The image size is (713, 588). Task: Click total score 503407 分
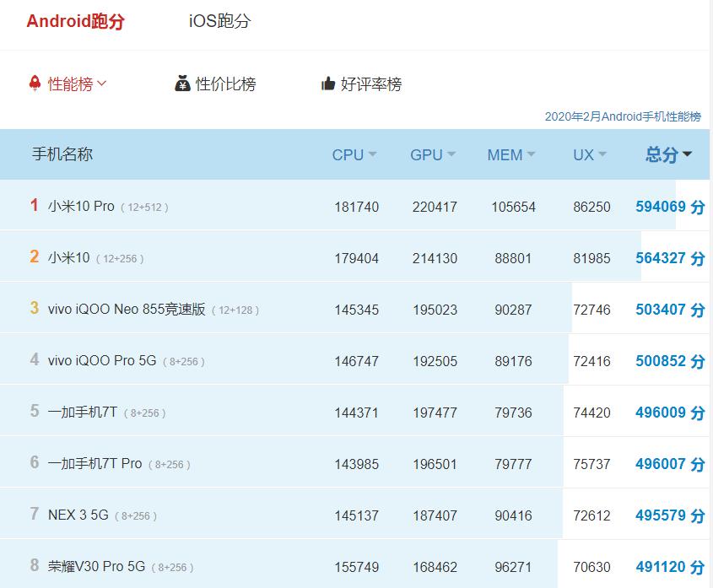[670, 310]
